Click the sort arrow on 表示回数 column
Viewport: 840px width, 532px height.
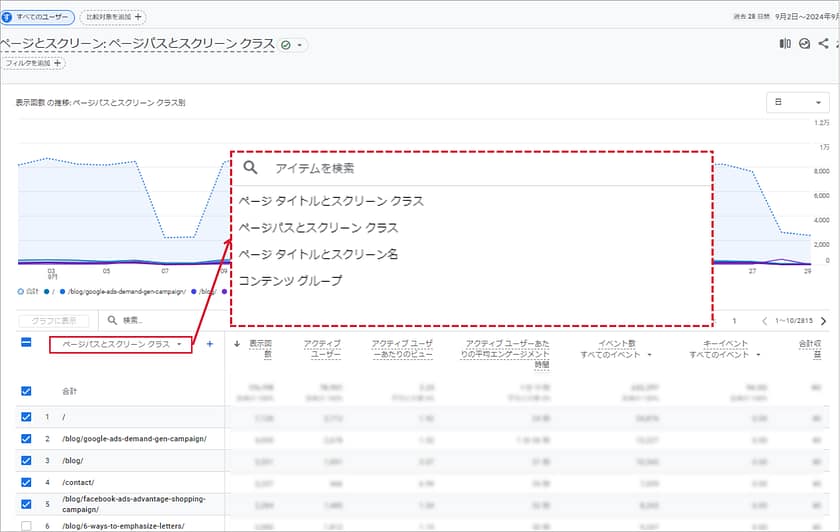click(x=236, y=344)
